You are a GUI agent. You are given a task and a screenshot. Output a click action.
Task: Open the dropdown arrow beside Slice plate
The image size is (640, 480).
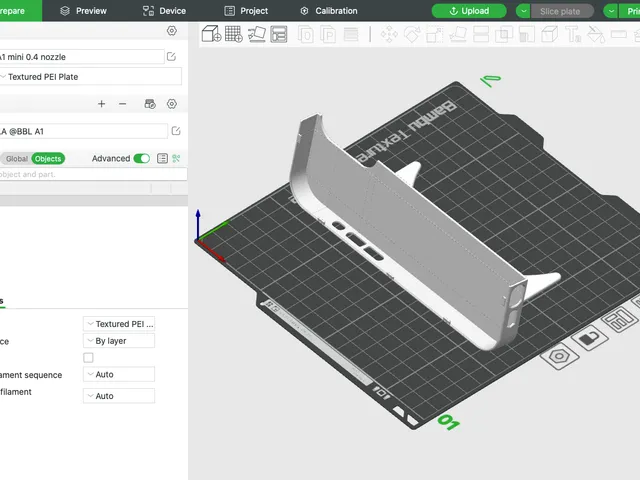[x=523, y=11]
